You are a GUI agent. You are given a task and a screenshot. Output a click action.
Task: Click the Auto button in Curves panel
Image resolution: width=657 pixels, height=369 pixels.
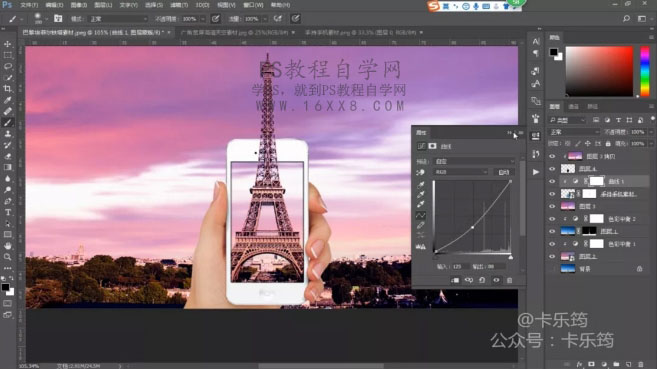click(x=503, y=172)
